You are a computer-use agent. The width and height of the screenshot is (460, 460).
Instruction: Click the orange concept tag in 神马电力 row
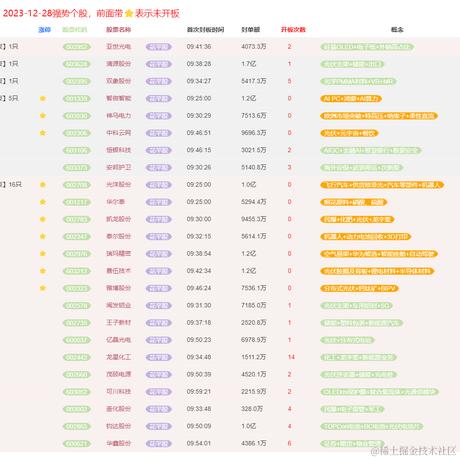[x=379, y=116]
